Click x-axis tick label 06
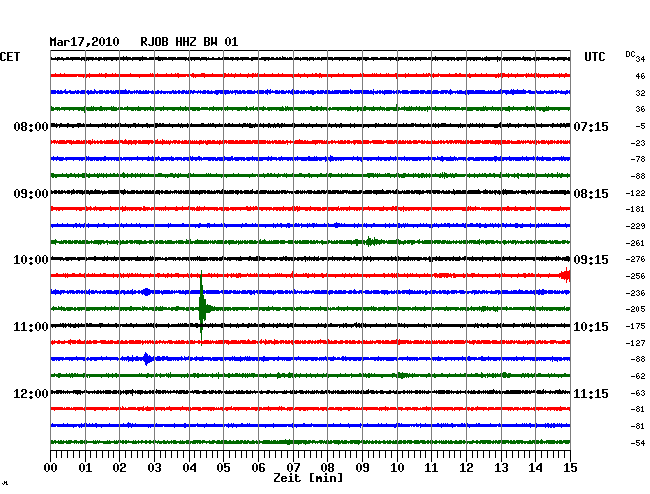 coord(258,468)
